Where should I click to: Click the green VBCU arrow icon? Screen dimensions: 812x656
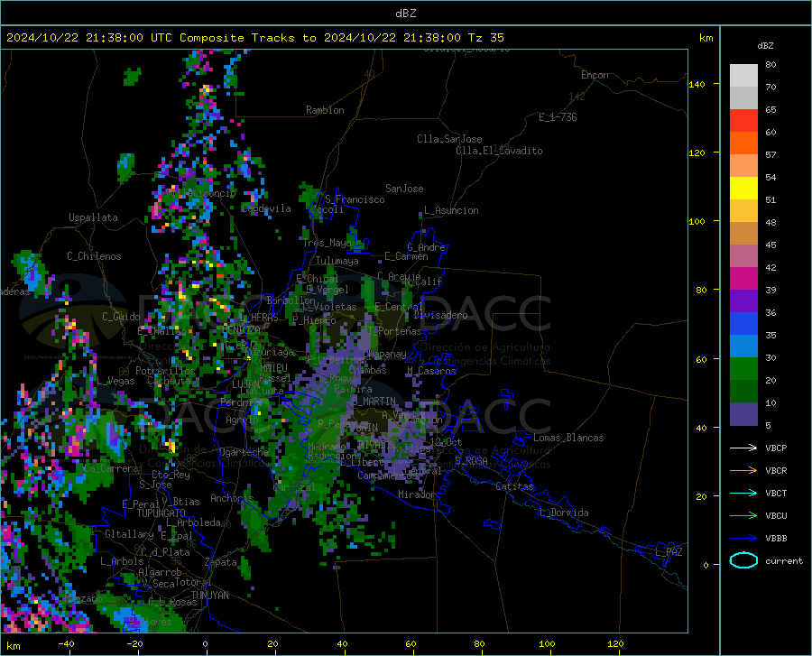(743, 515)
